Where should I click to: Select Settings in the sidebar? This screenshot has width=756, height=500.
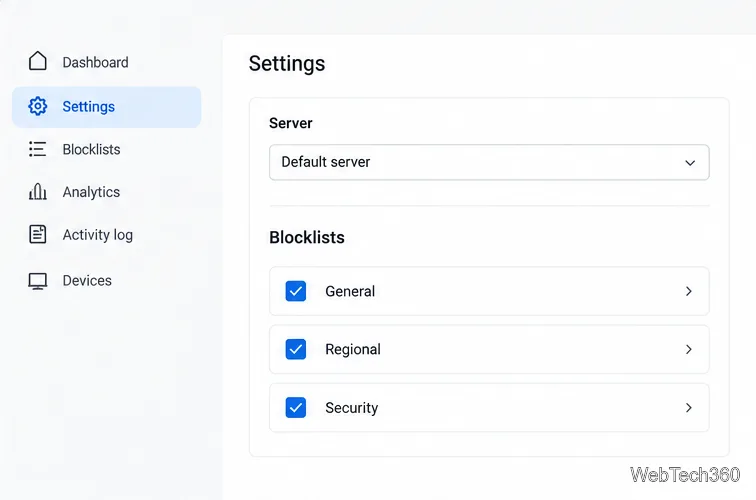coord(107,107)
